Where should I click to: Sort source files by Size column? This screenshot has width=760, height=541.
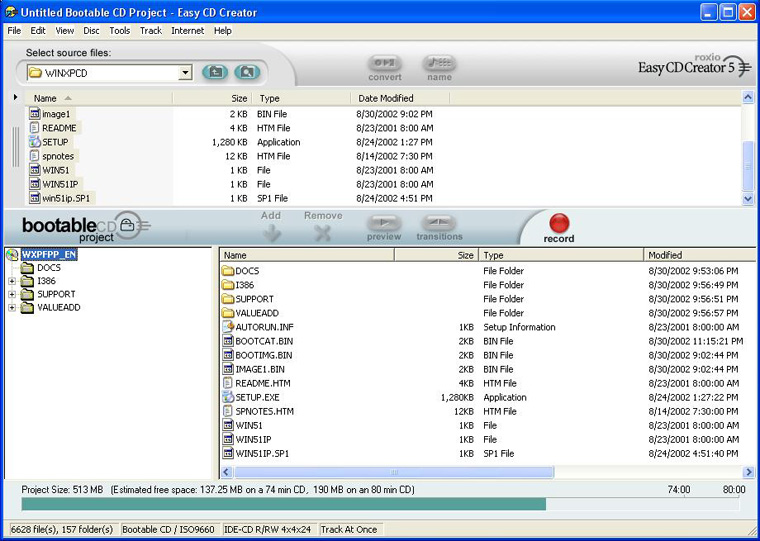click(212, 98)
